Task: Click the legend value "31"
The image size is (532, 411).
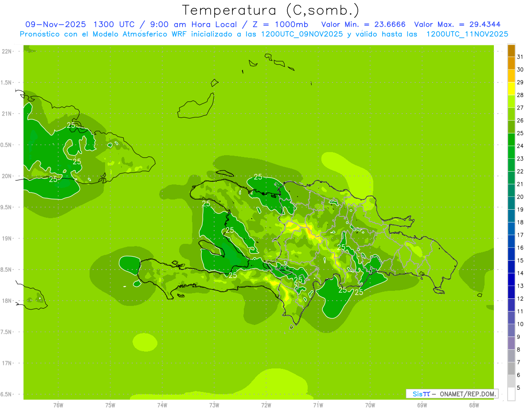Action: pyautogui.click(x=520, y=57)
